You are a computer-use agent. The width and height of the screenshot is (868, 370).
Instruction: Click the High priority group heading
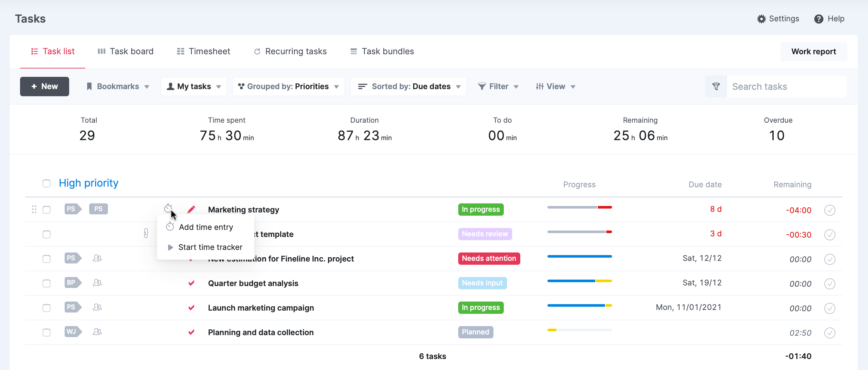89,183
